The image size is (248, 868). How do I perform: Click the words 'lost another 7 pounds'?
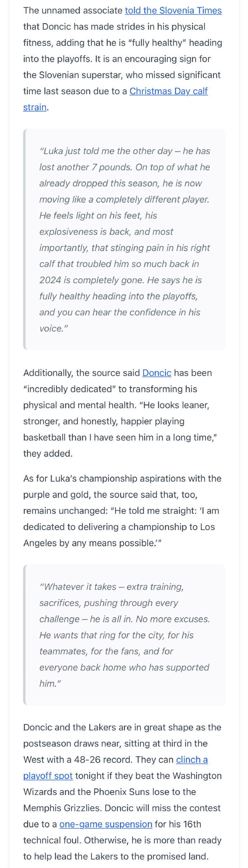pyautogui.click(x=83, y=167)
